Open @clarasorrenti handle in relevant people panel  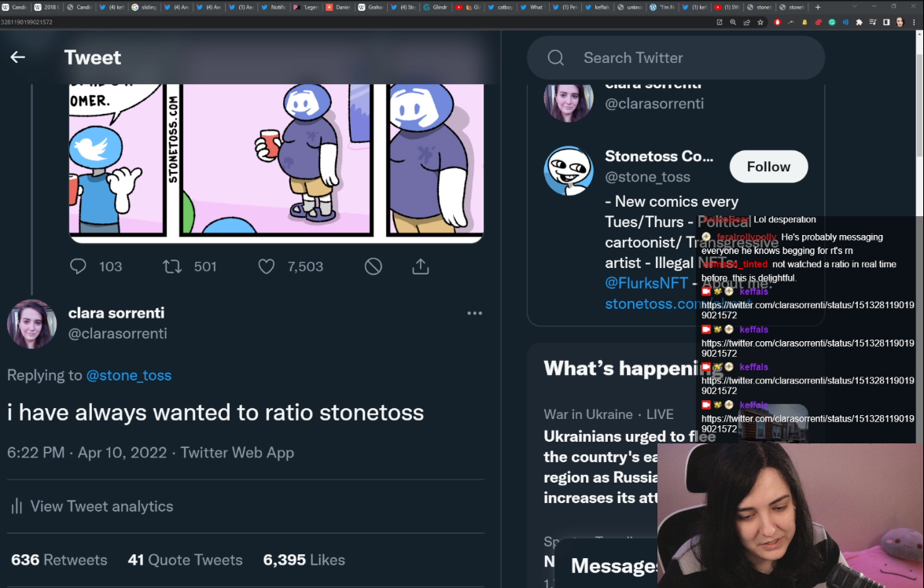point(654,104)
